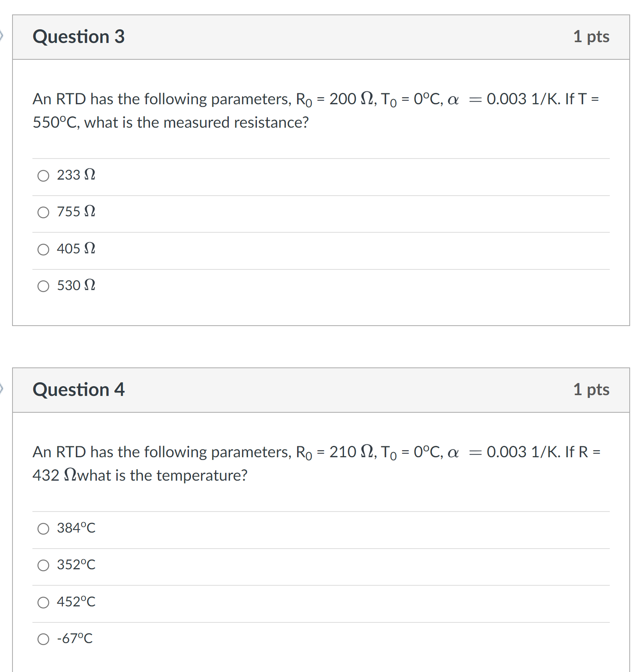Choose 452°C for Question 4

[x=43, y=602]
